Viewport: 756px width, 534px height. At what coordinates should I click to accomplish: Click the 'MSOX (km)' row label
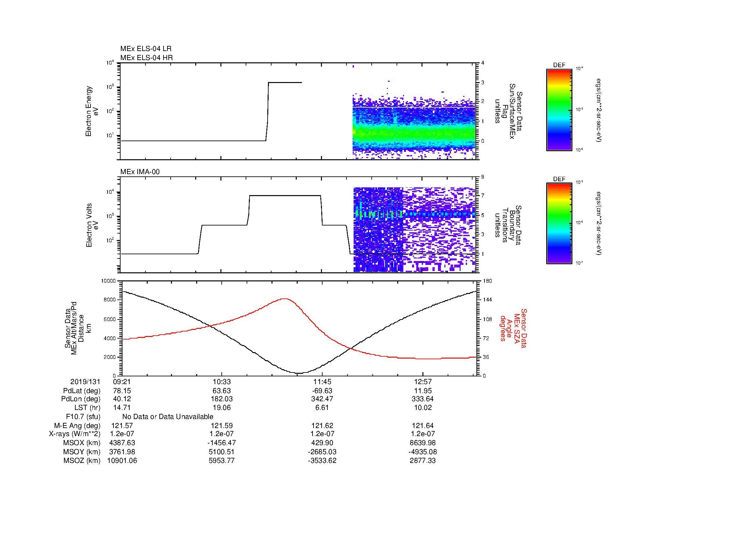coord(82,443)
